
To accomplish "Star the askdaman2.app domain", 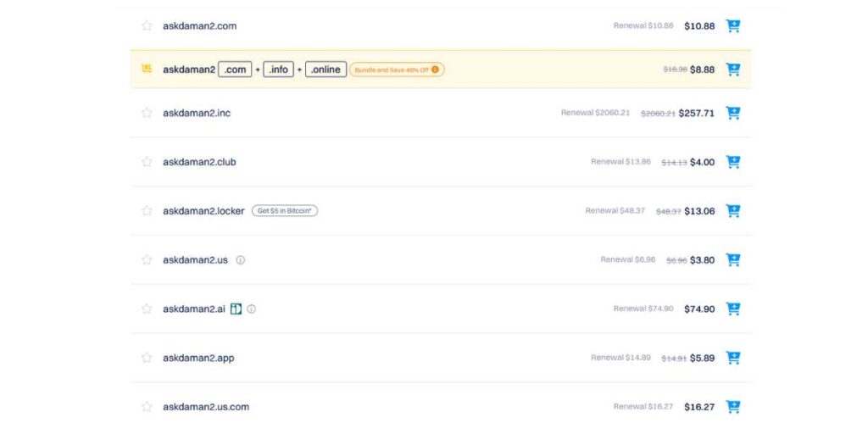I will click(x=147, y=358).
